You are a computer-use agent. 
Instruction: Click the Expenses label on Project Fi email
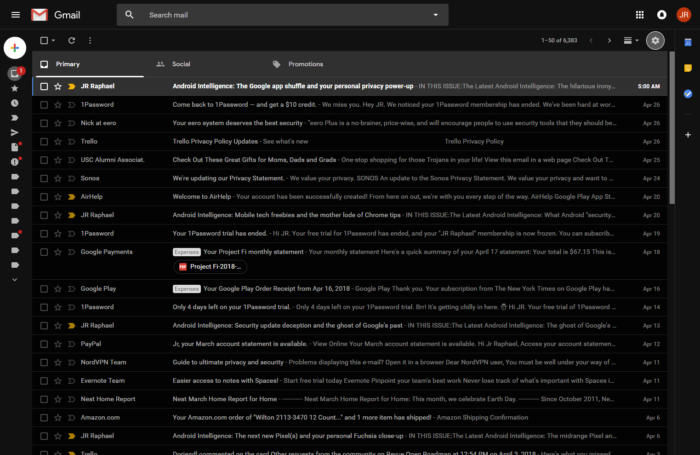[x=187, y=252]
